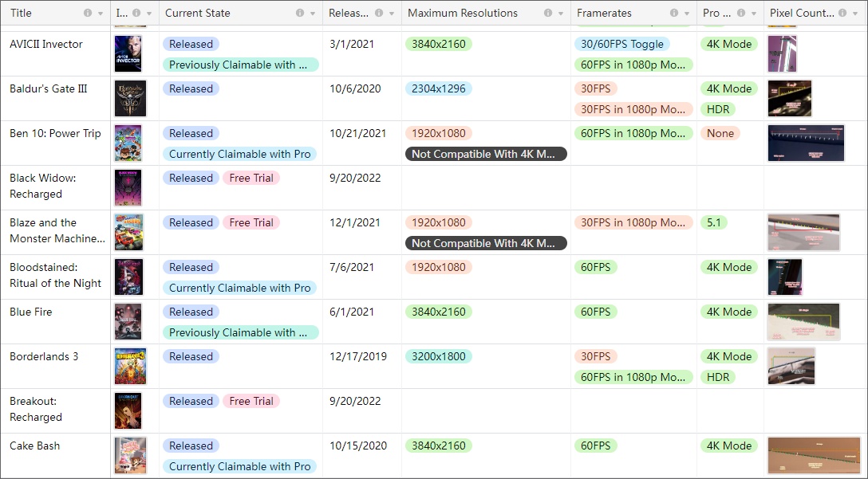View the pixel count image for AVICII Invector
Screen dimensions: 868x479
pyautogui.click(x=782, y=53)
